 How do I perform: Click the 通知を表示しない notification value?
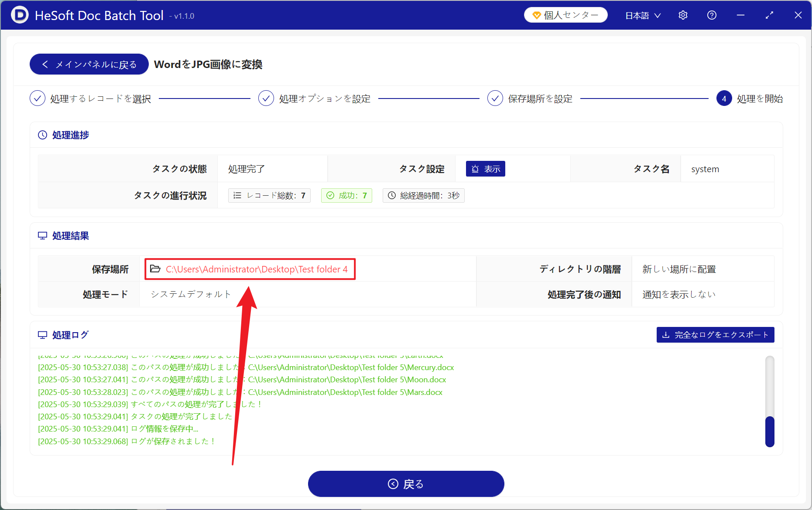pos(679,295)
